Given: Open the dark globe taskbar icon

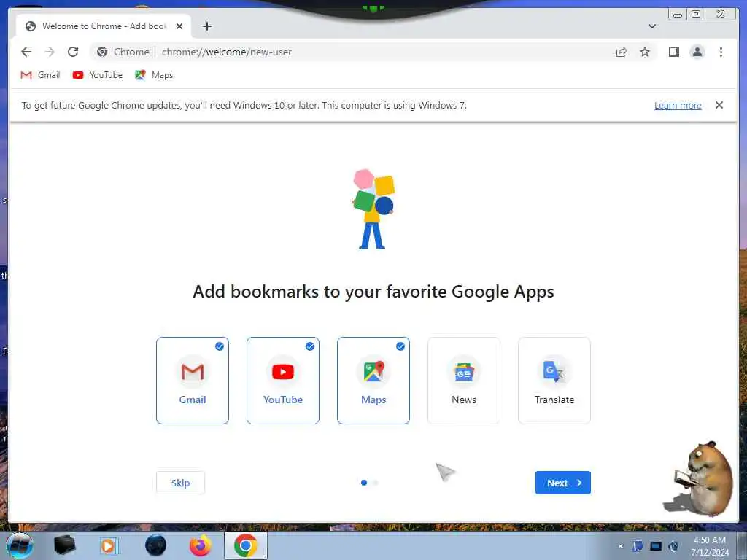Looking at the screenshot, I should 156,545.
